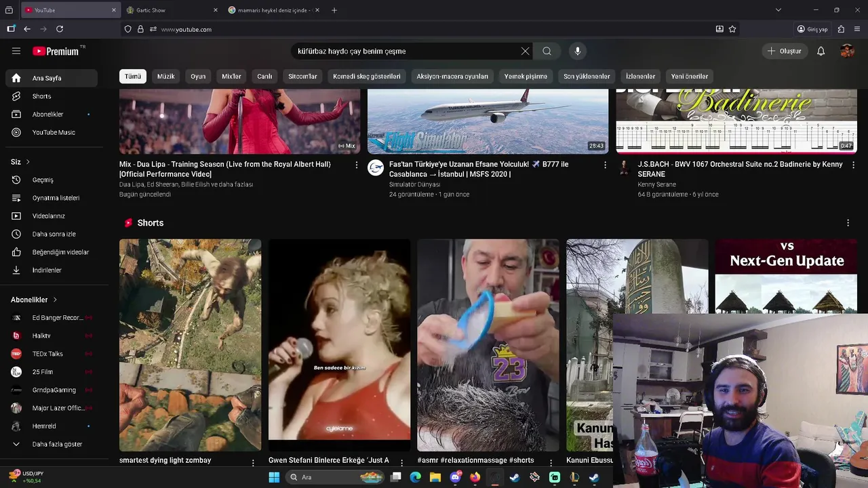Open Major Lazer Official channel subscription
Screen dimensions: 868x488
pyautogui.click(x=52, y=408)
